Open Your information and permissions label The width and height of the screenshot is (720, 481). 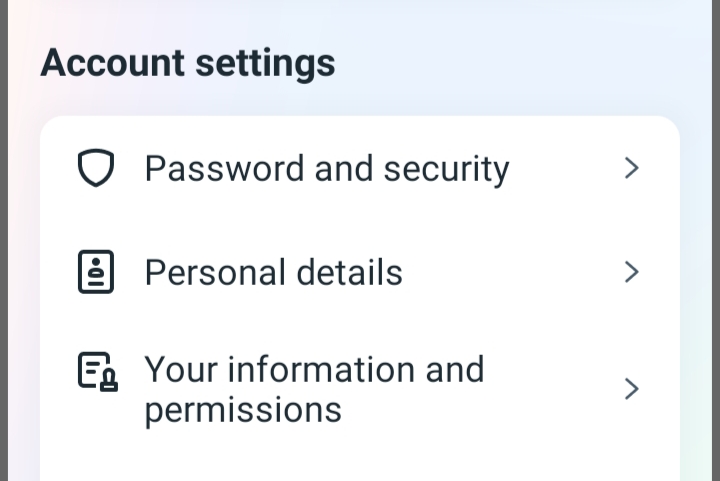point(315,389)
